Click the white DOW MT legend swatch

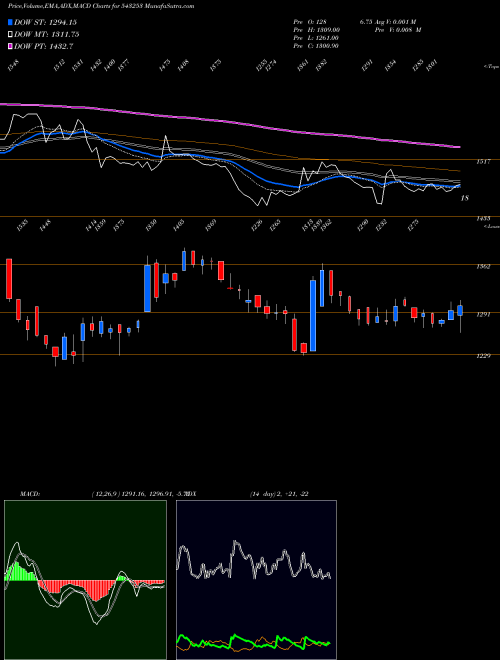10,35
